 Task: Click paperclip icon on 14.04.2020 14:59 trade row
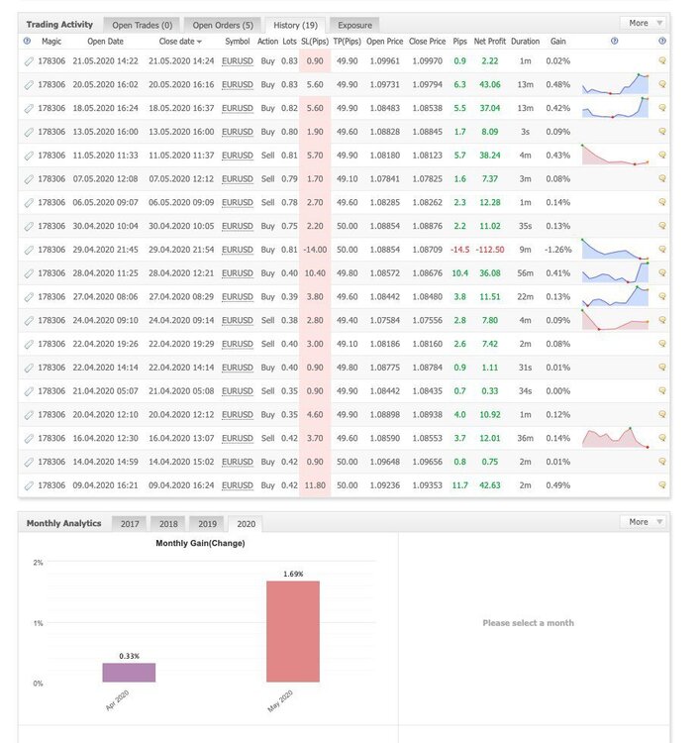tap(29, 462)
